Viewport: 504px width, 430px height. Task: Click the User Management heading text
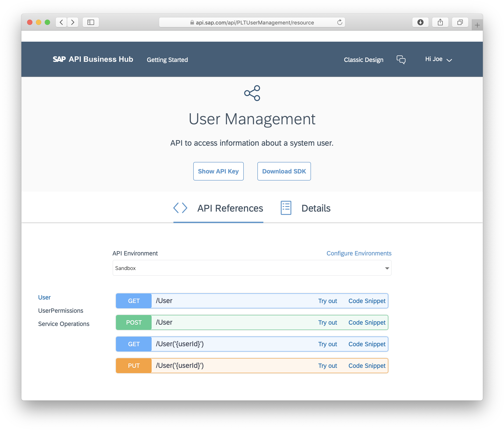click(x=252, y=119)
